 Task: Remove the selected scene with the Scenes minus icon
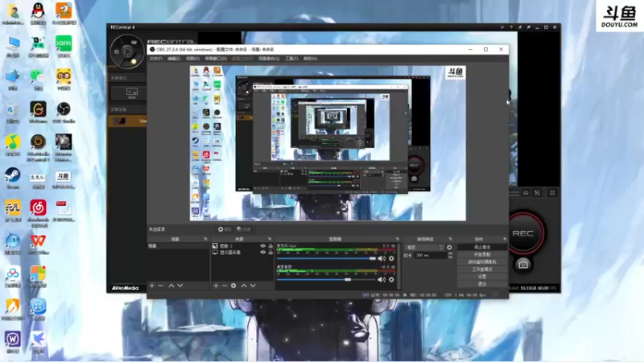[160, 286]
